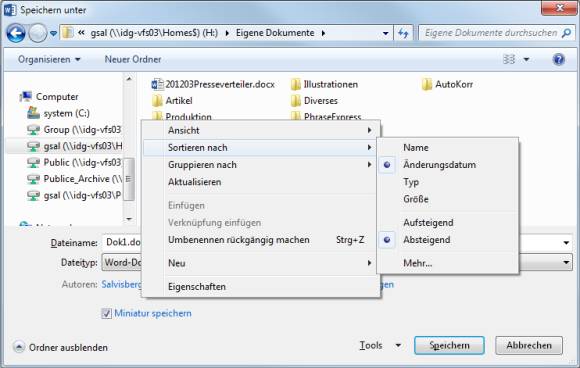This screenshot has width=580, height=368.
Task: Expand arrow after Eigene Dokumente breadcrumb
Action: click(x=323, y=33)
